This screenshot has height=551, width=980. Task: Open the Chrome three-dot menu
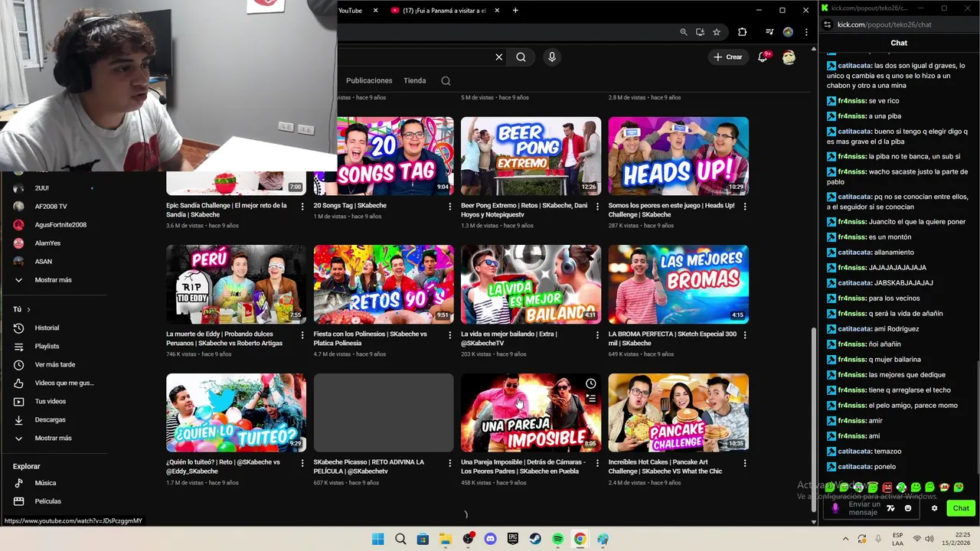(806, 32)
